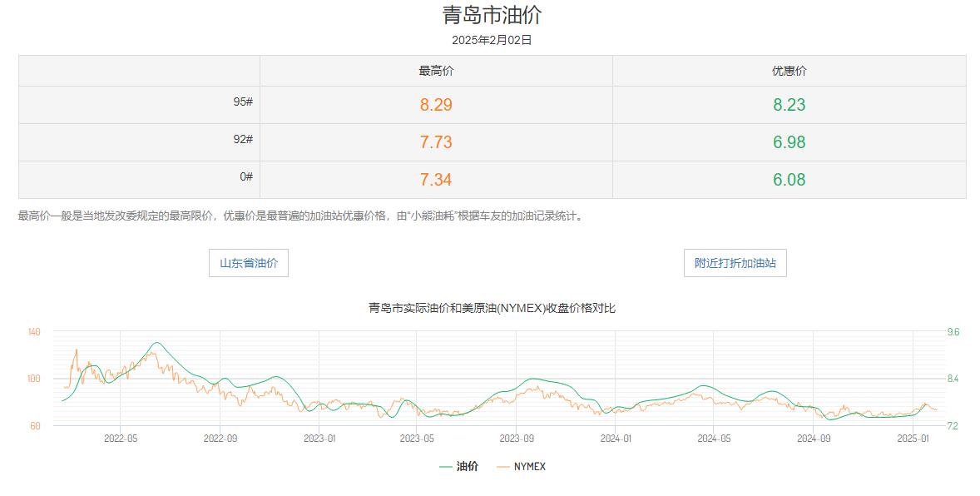Click the date 2025年2月02日
Viewport: 980px width, 496px height.
pos(492,40)
